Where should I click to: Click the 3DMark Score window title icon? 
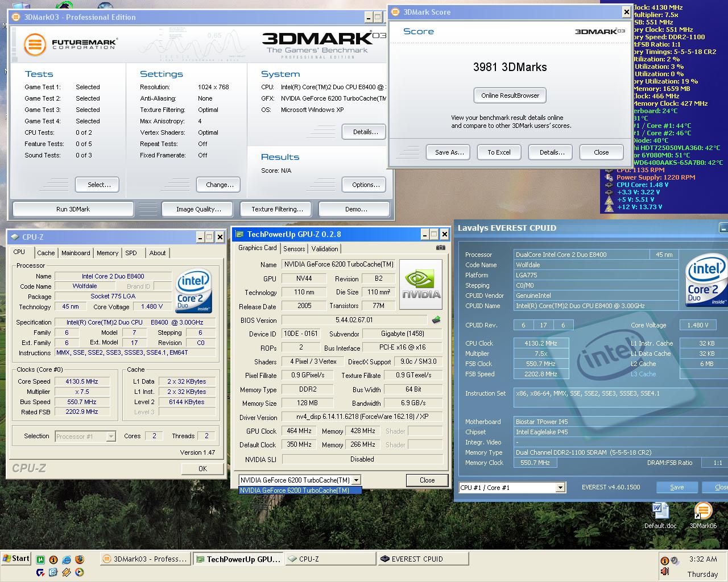coord(396,12)
